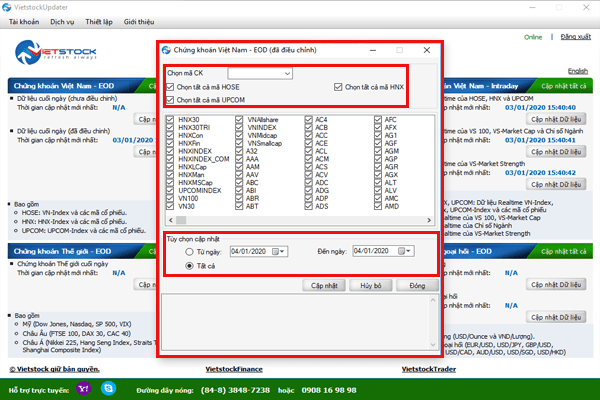
Task: Click hotline number (84-8) 3848-7238
Action: tap(235, 390)
